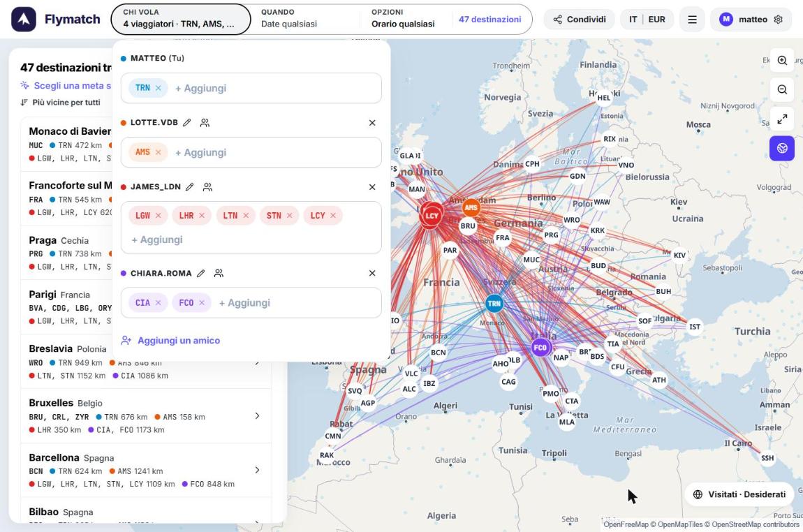Image resolution: width=803 pixels, height=532 pixels.
Task: Remove AMS airport chip
Action: pos(159,152)
